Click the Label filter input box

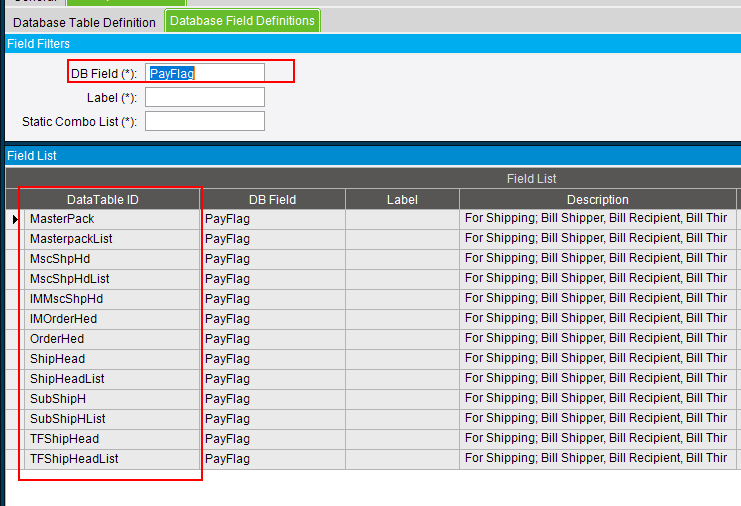point(205,97)
